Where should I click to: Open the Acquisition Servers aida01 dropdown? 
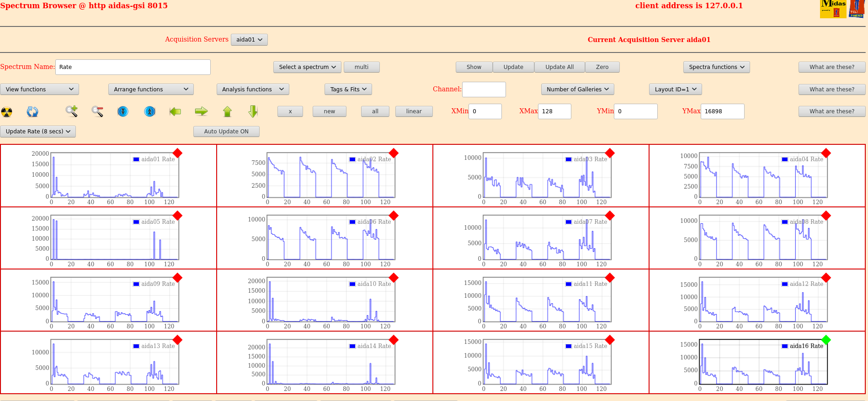(249, 40)
